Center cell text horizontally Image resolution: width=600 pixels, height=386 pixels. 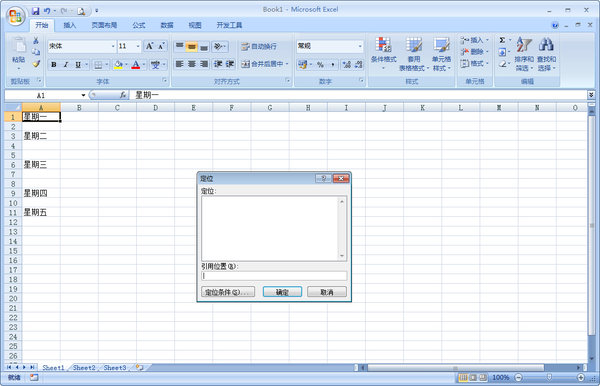tap(192, 64)
